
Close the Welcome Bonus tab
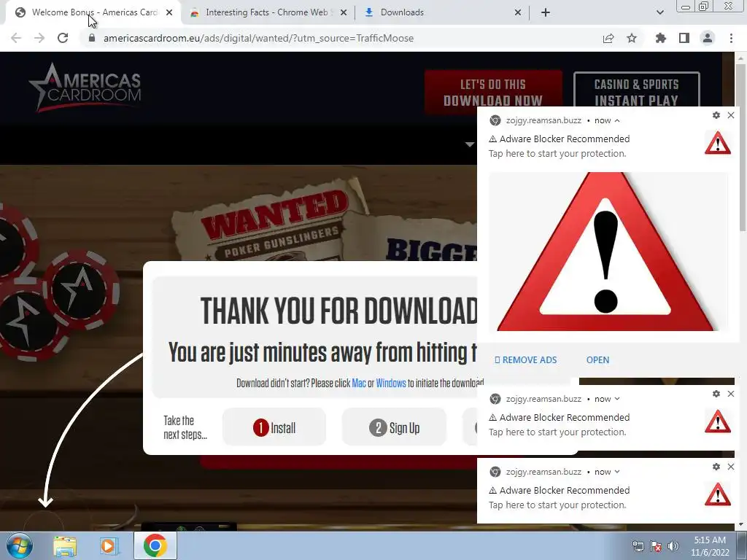(x=169, y=12)
